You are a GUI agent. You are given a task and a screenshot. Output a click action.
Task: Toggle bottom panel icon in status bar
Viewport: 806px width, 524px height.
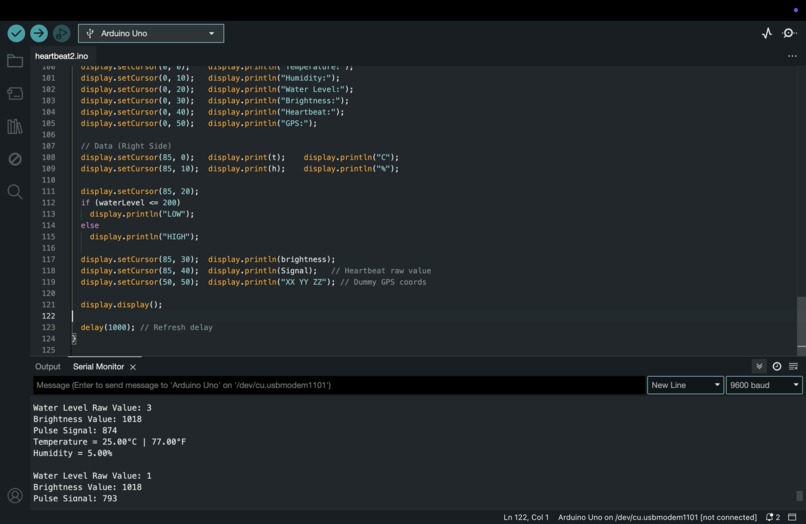click(792, 517)
